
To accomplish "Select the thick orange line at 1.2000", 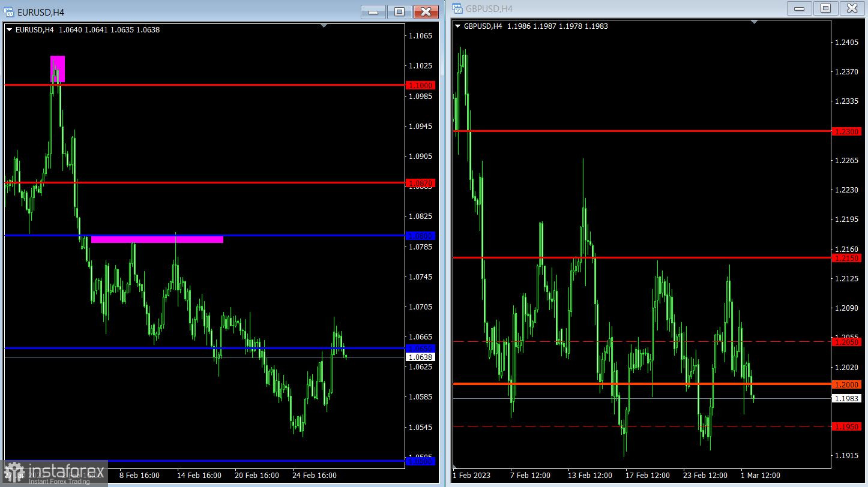I will click(x=642, y=384).
